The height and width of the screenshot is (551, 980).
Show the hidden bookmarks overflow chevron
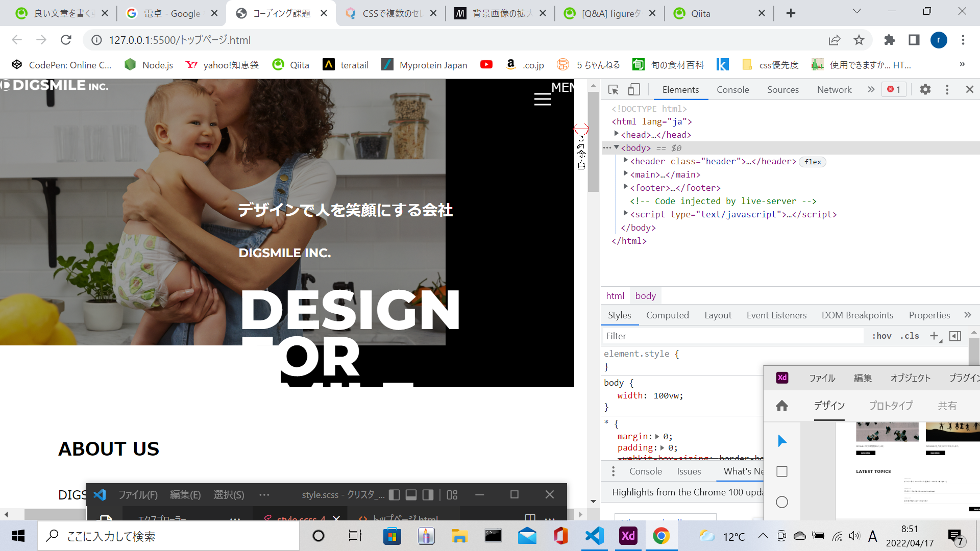962,64
